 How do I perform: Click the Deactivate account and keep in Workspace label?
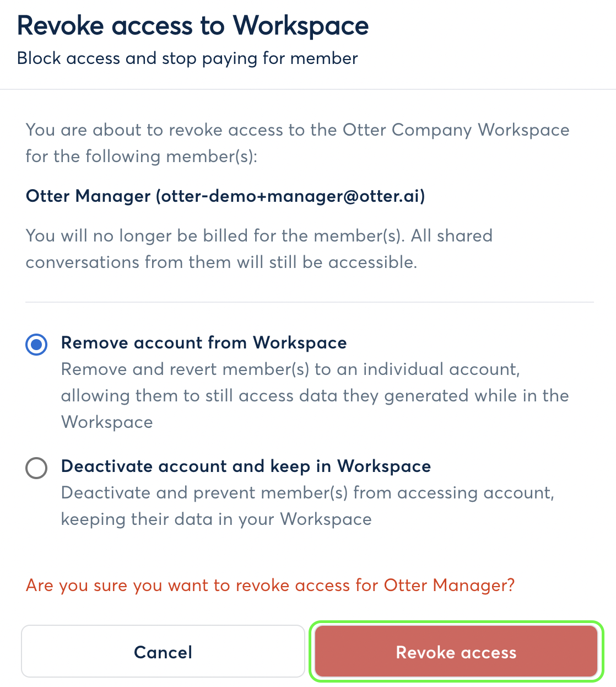[246, 466]
